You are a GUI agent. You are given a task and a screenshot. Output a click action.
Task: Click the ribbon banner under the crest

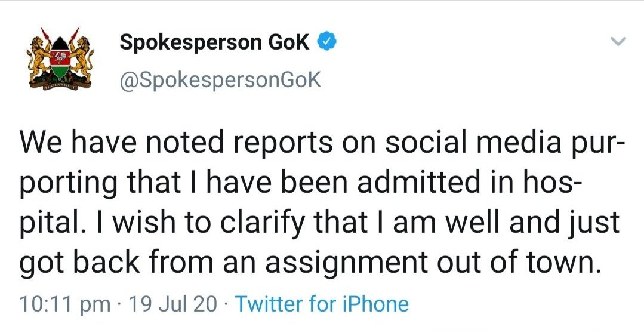coord(58,87)
